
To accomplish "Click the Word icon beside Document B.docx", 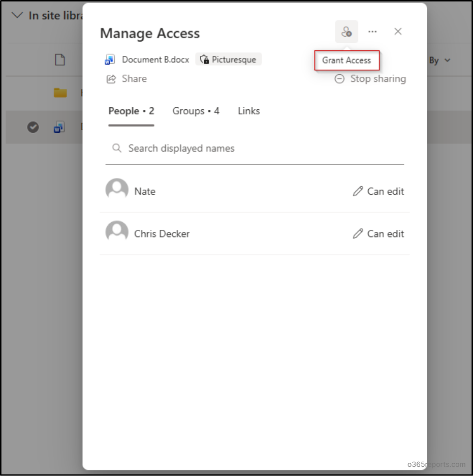I will [x=110, y=59].
